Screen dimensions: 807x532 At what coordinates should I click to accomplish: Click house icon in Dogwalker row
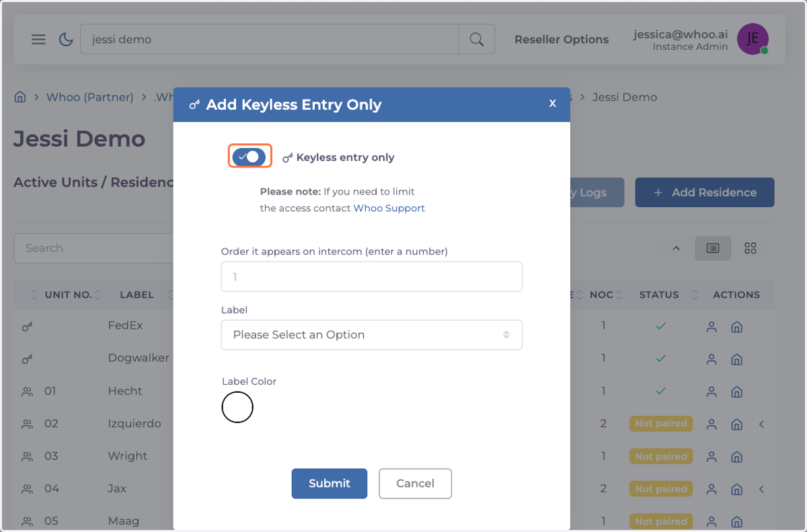coord(736,358)
